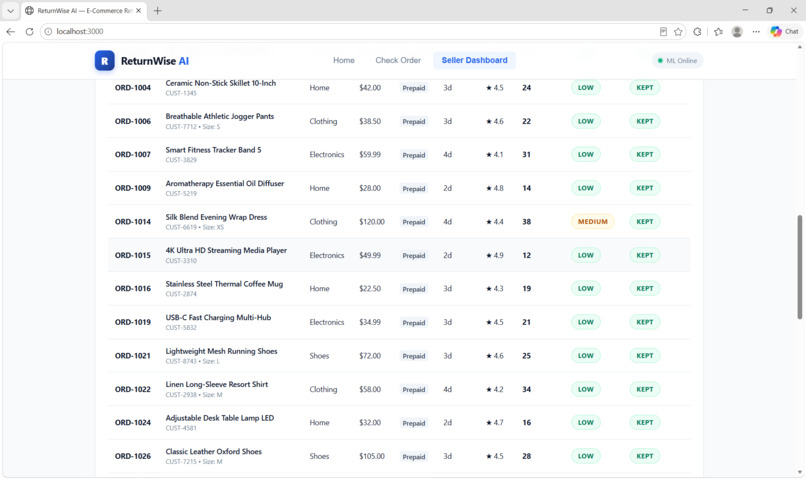Open the Copilot Chat button
806x479 pixels.
[x=784, y=31]
